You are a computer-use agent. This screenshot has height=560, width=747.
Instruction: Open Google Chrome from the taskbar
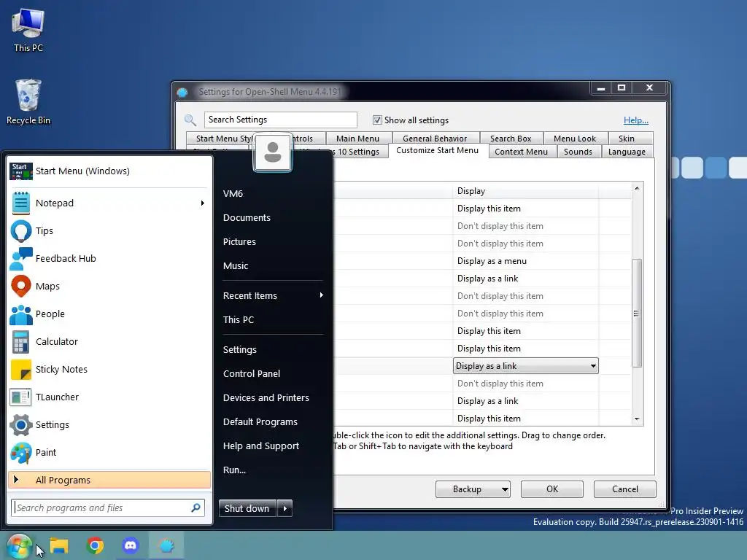click(95, 545)
